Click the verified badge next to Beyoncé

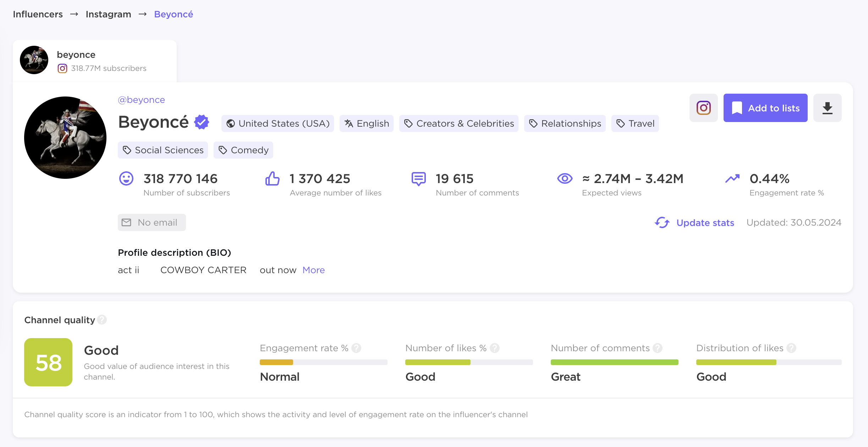tap(201, 122)
